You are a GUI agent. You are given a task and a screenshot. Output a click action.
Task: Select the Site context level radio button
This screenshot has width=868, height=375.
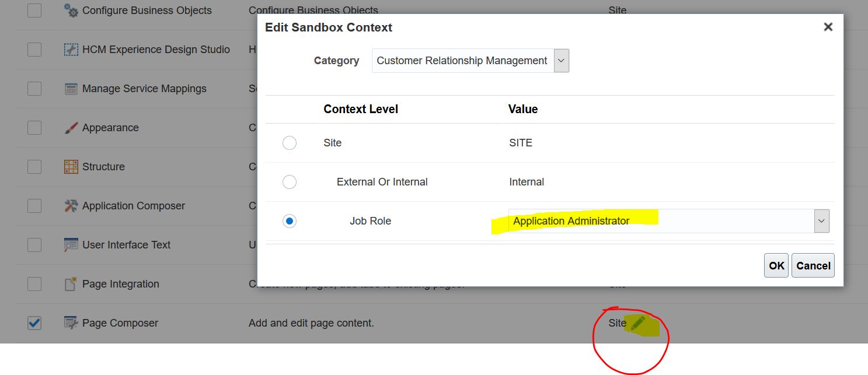(x=290, y=142)
